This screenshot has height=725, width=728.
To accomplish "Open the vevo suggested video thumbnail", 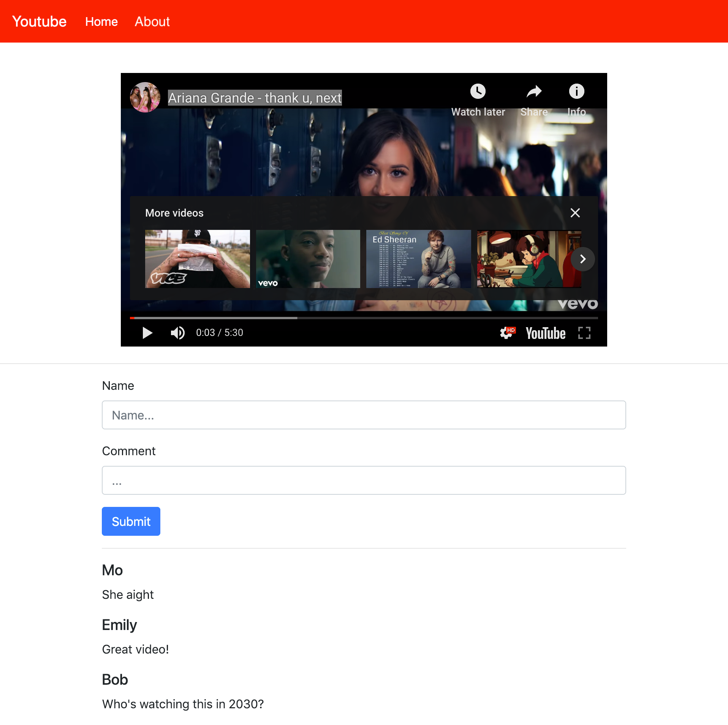I will tap(308, 259).
